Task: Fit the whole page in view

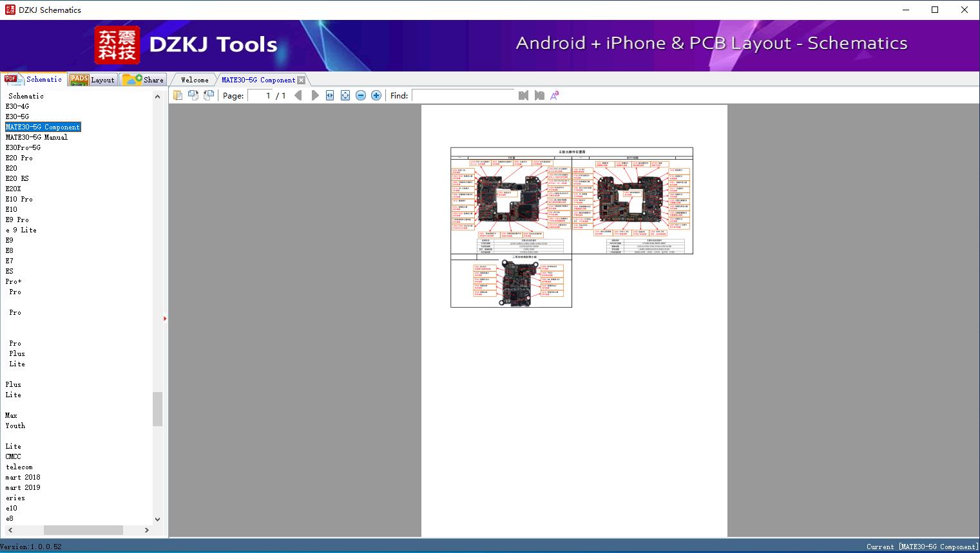Action: (x=345, y=95)
